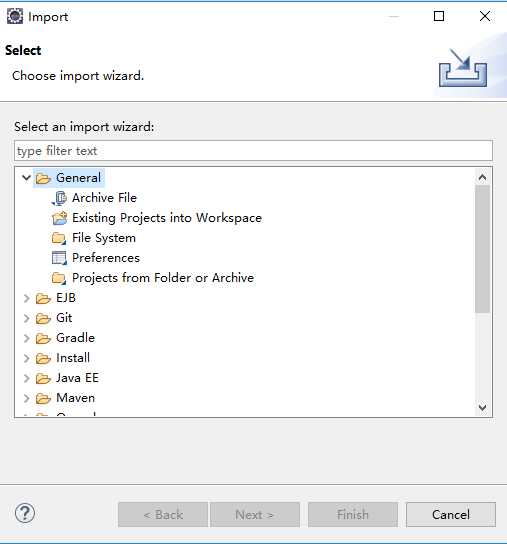Click the Preferences import icon

pyautogui.click(x=59, y=258)
